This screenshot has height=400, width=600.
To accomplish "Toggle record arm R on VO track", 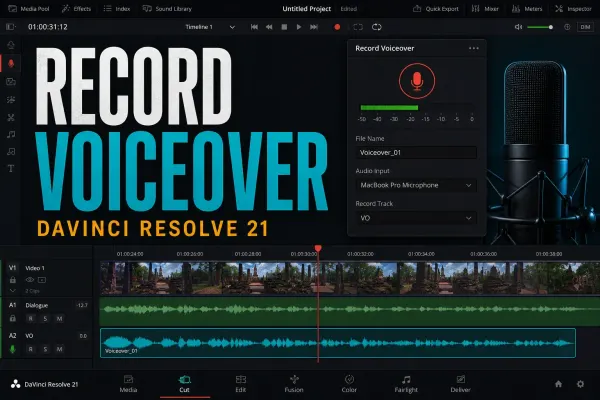I will coord(31,349).
